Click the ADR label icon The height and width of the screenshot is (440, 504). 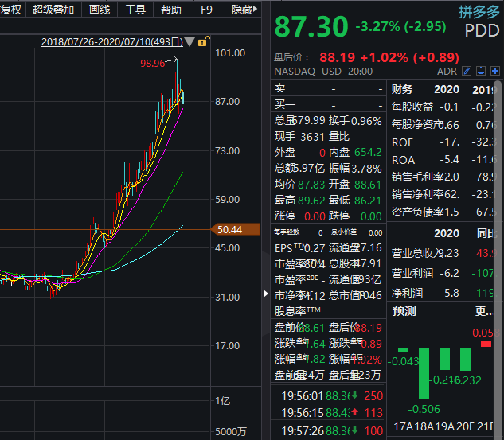449,71
